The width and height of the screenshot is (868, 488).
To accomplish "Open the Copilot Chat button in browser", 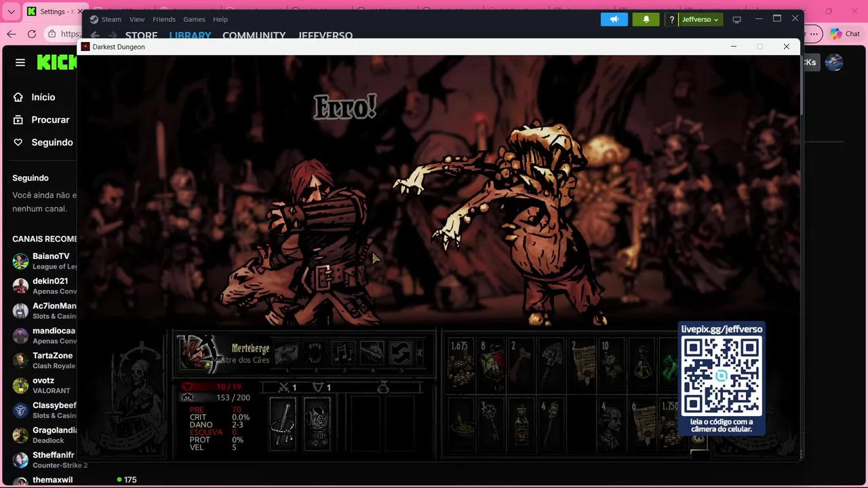I will 844,34.
